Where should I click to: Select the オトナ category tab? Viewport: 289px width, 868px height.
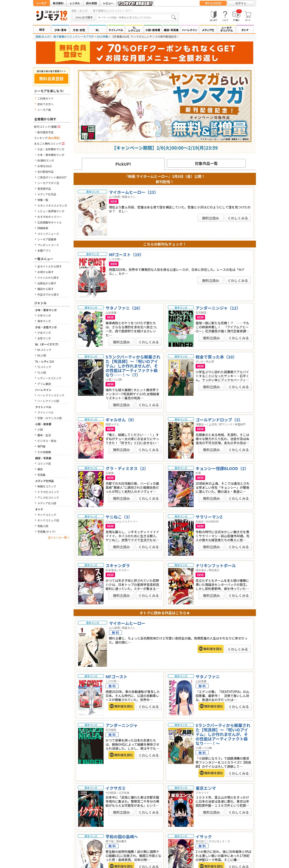point(245,30)
